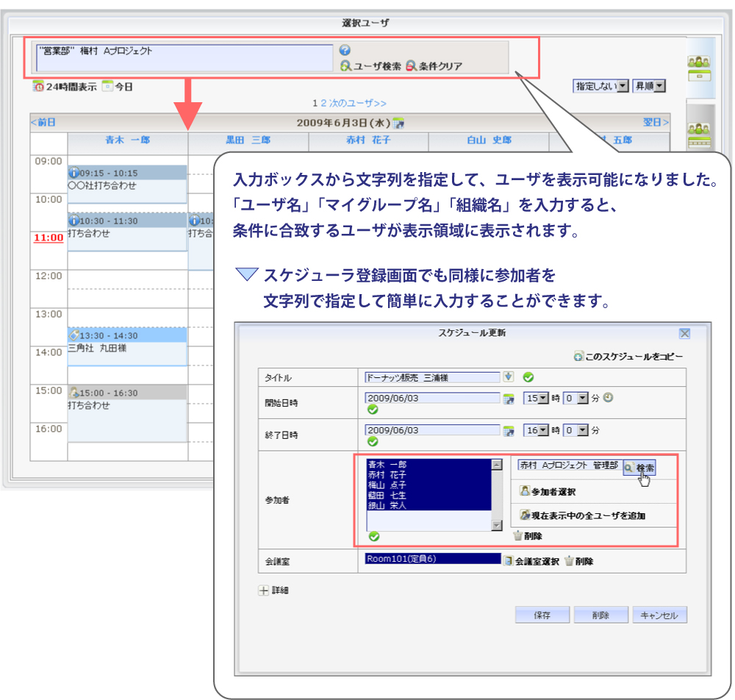Go to previous day with <前日
735x700 pixels.
43,122
